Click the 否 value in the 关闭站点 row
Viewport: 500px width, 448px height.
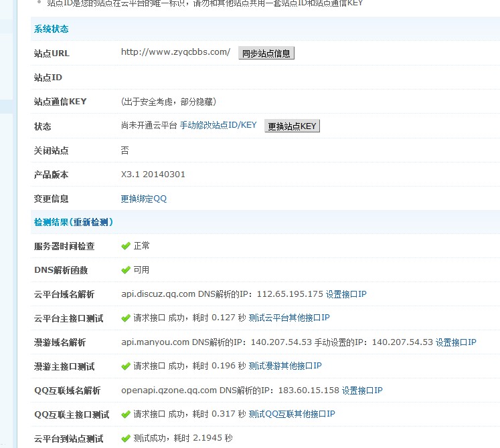point(125,150)
